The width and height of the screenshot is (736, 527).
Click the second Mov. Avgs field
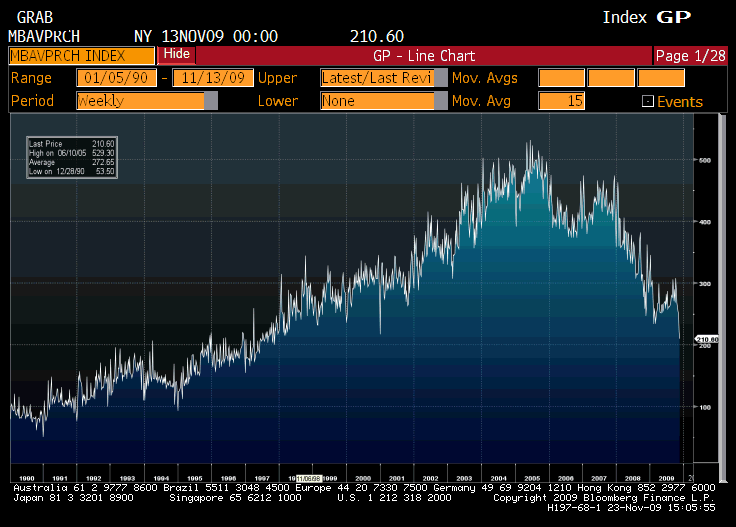point(611,78)
